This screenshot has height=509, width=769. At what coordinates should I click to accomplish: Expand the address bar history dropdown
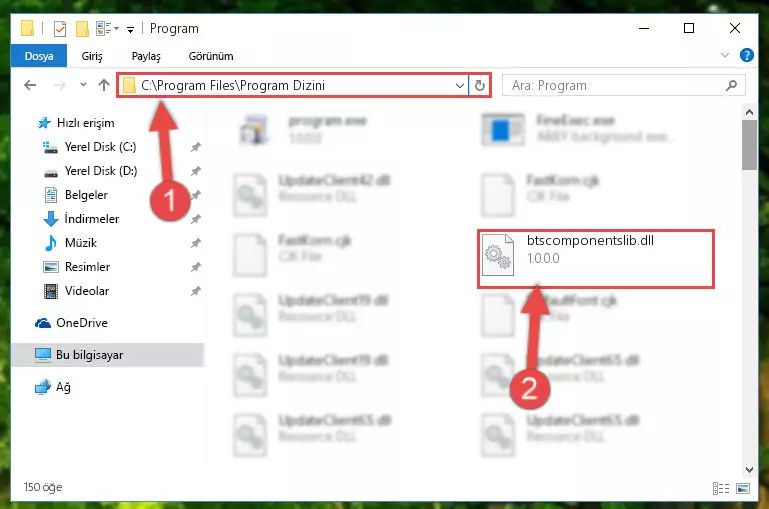[460, 85]
